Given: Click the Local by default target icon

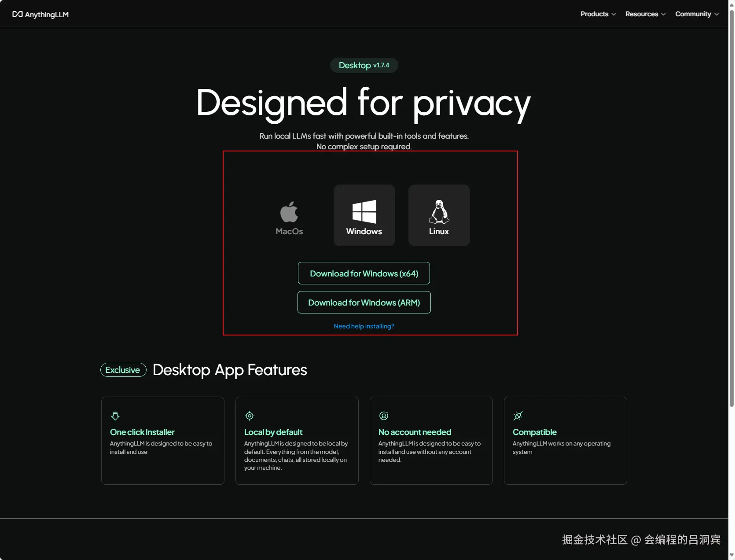Looking at the screenshot, I should (x=250, y=416).
